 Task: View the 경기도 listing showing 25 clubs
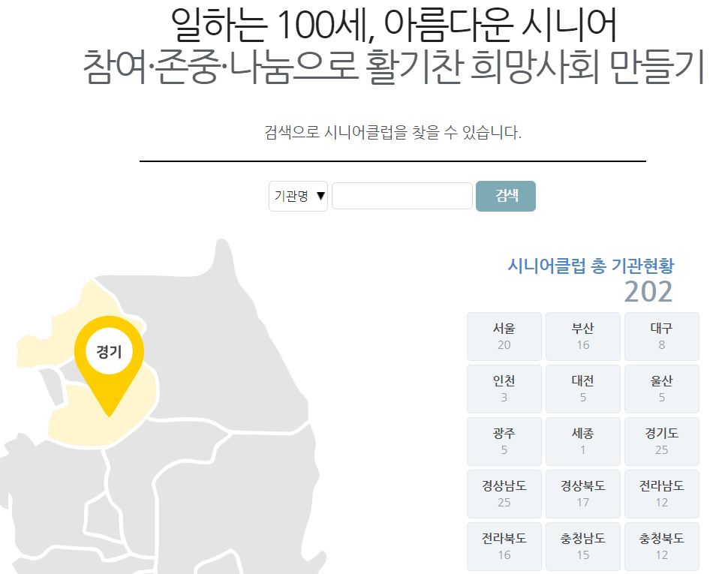(661, 441)
